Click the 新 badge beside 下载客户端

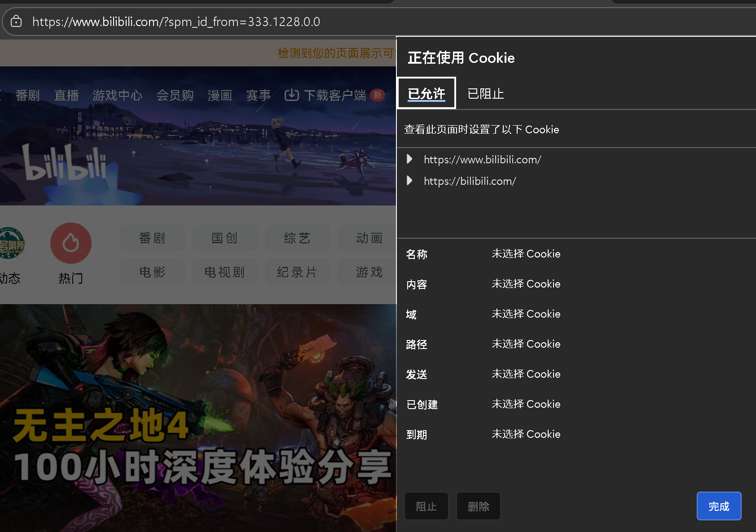(x=378, y=95)
